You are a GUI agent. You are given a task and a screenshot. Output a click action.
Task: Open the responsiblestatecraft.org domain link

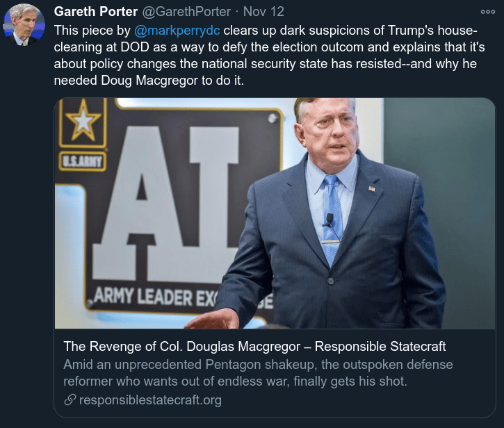pyautogui.click(x=150, y=400)
